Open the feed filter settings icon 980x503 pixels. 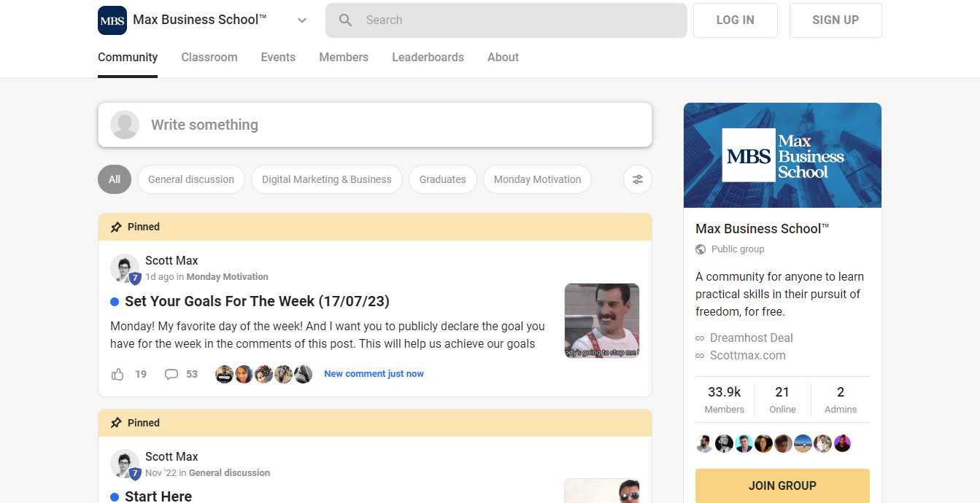(638, 179)
